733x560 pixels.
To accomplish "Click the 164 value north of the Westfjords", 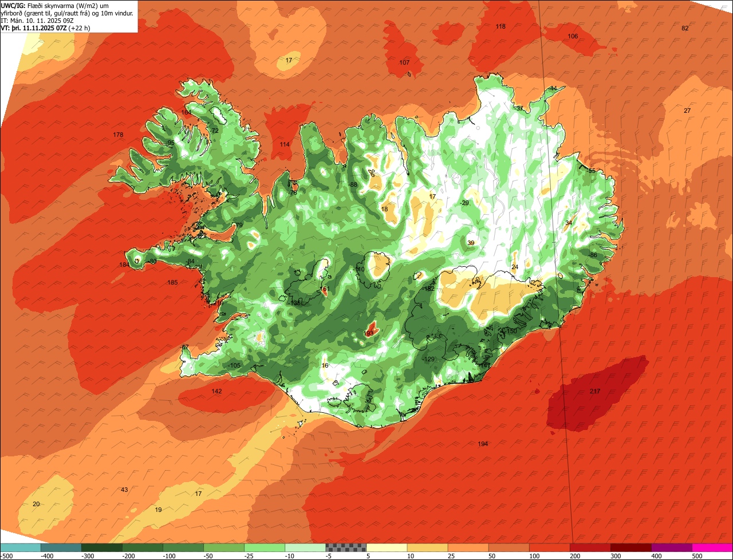I will (187, 113).
